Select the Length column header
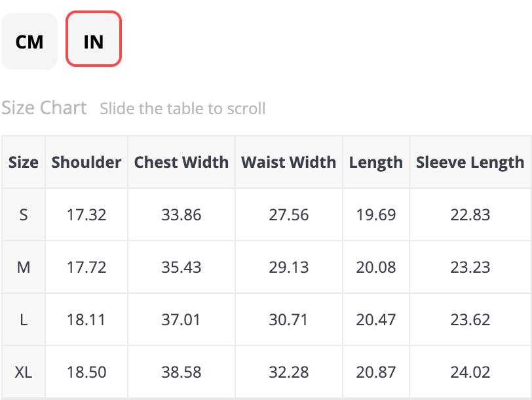 (x=376, y=162)
